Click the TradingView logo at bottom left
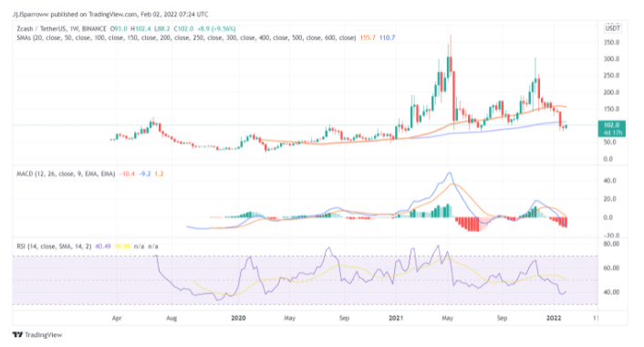 point(37,334)
